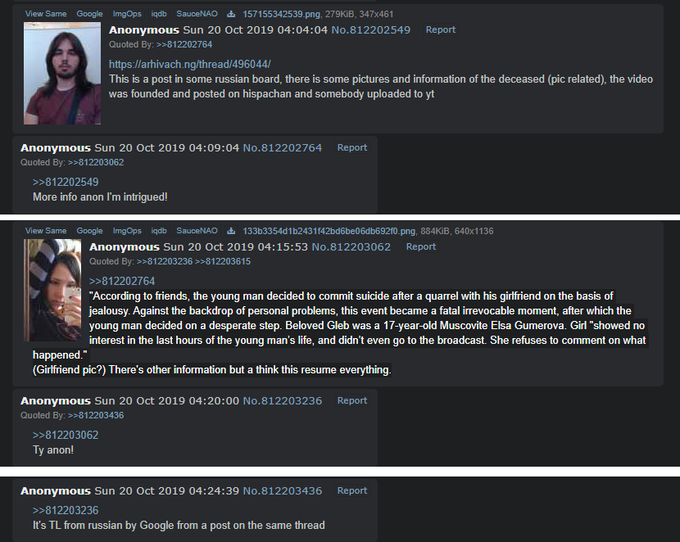Image resolution: width=680 pixels, height=542 pixels.
Task: Follow the >>812203236 quote in the last post
Action: 65,510
